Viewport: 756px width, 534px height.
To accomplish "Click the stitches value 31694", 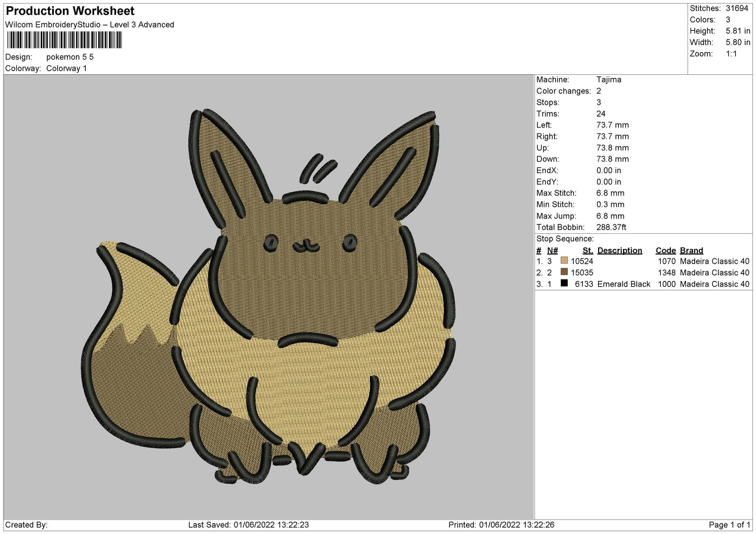I will pyautogui.click(x=737, y=8).
